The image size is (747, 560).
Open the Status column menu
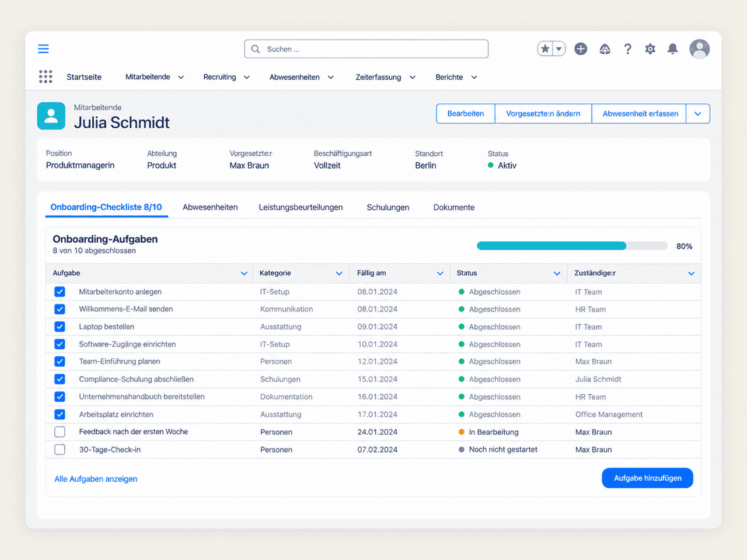tap(557, 273)
